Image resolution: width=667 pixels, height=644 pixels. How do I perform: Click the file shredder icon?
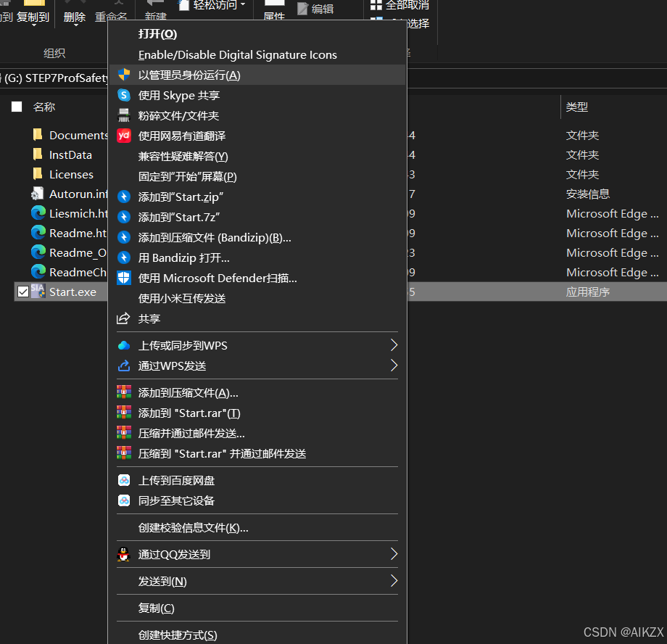(x=124, y=115)
